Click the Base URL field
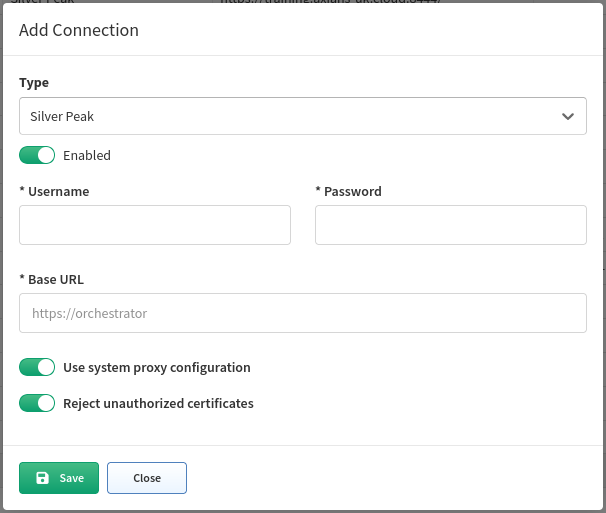This screenshot has width=606, height=513. point(303,313)
